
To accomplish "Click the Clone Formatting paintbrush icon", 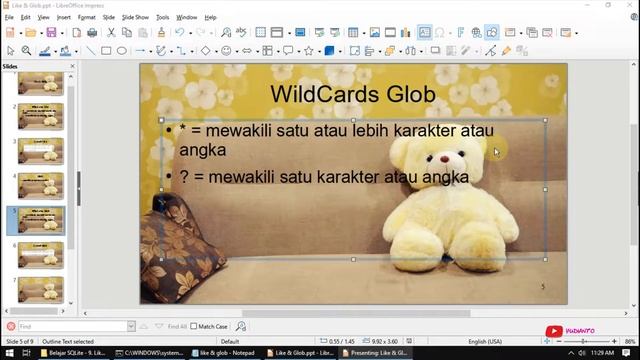I will (x=161, y=32).
